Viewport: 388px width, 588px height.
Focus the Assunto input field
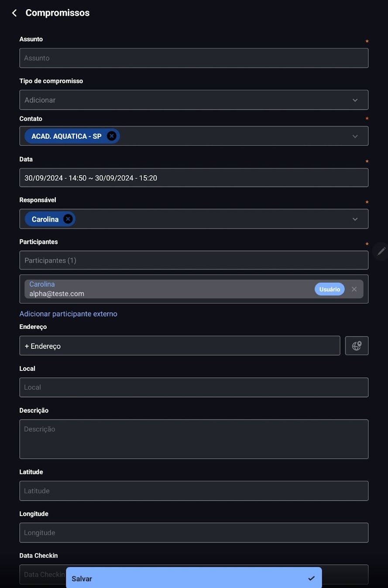click(194, 58)
